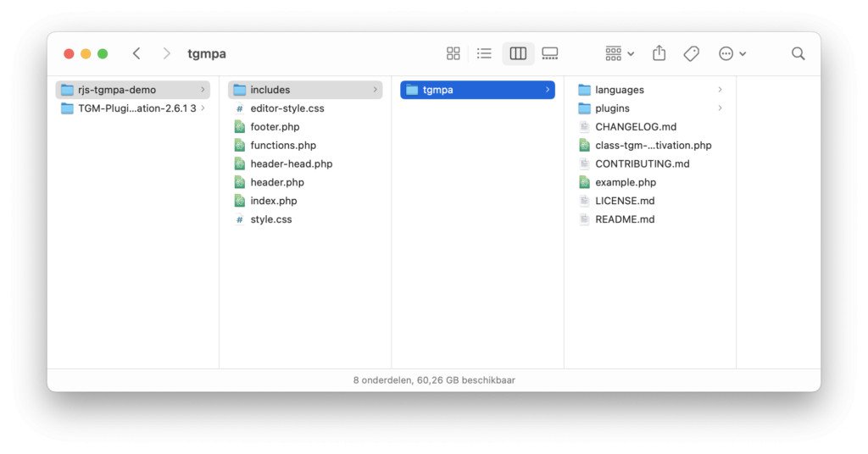Click the search magnifier icon

(798, 53)
